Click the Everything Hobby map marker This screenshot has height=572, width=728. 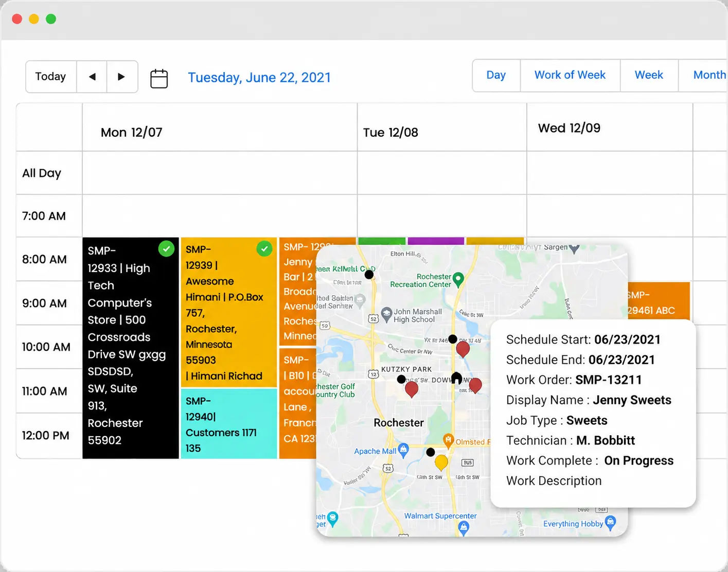pos(610,522)
